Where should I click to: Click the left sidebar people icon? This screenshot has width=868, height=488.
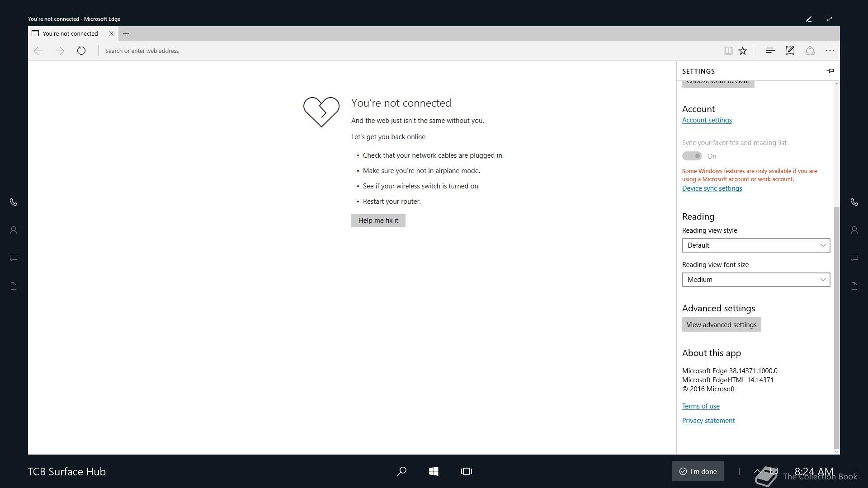[x=14, y=230]
